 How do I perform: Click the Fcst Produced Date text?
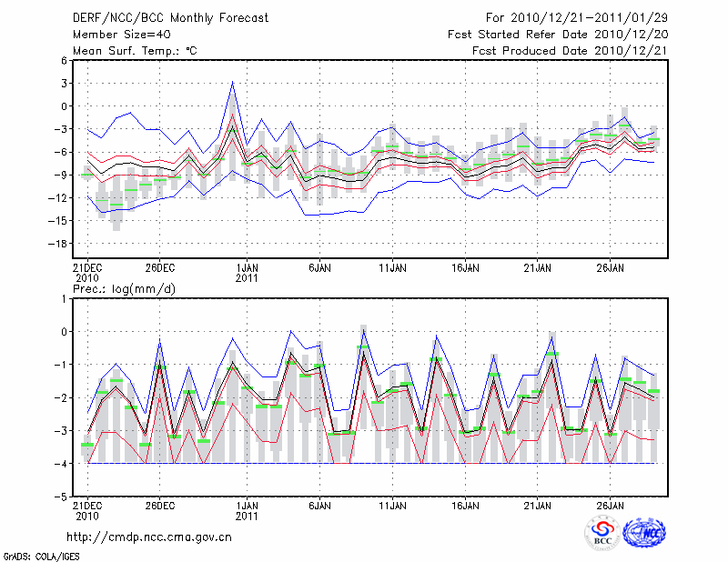(571, 51)
